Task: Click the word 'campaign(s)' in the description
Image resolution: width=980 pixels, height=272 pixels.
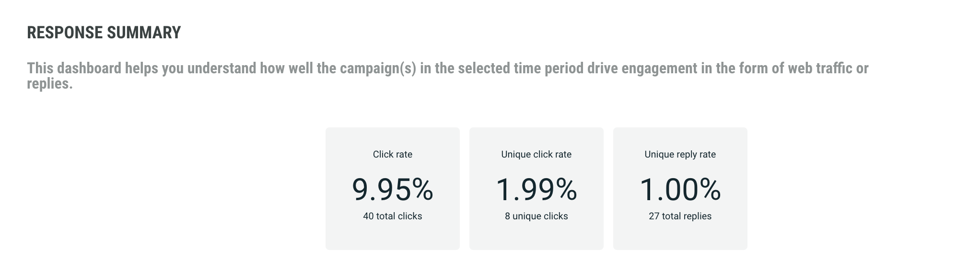Action: point(378,68)
